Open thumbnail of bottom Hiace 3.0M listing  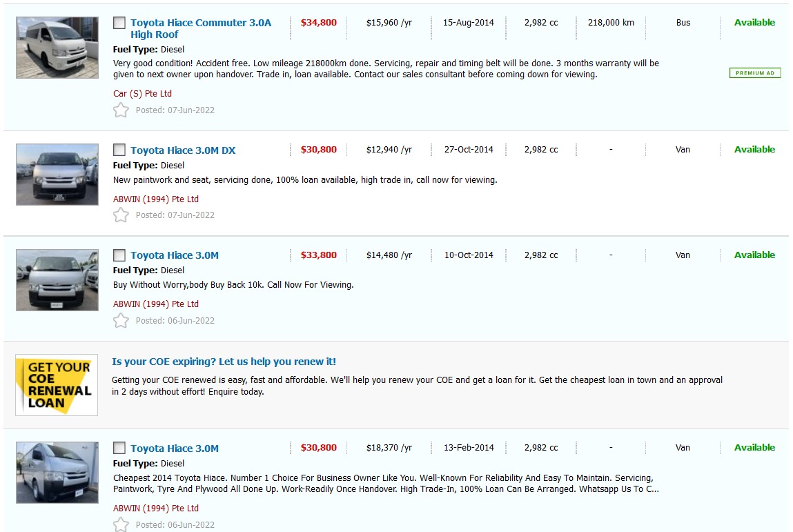click(x=57, y=472)
